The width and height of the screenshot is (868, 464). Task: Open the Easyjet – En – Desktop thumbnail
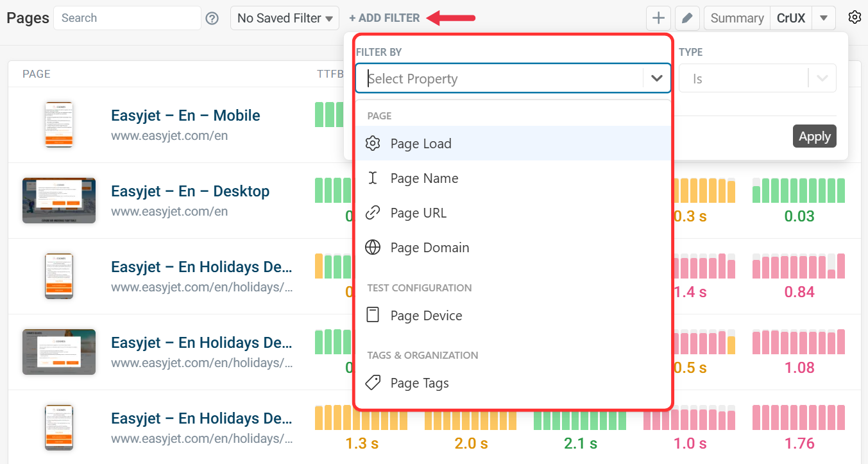click(59, 200)
